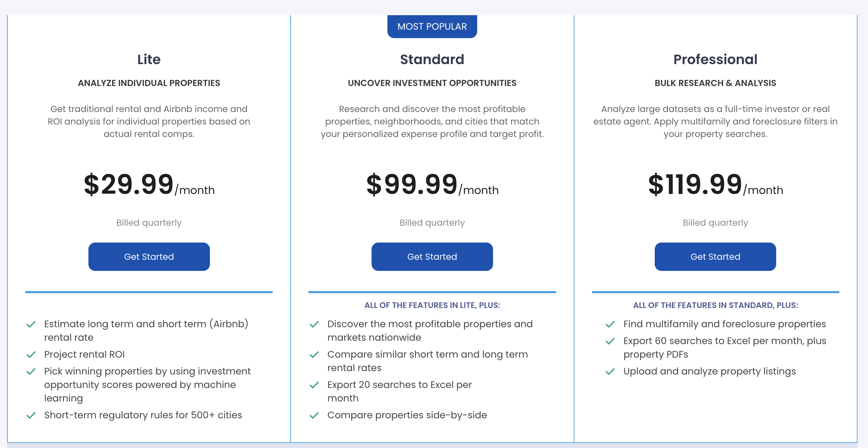Screen dimensions: 868x448
Task: Click ALL OF THE FEATURES IN STANDARD, PLUS label
Action: [x=715, y=305]
